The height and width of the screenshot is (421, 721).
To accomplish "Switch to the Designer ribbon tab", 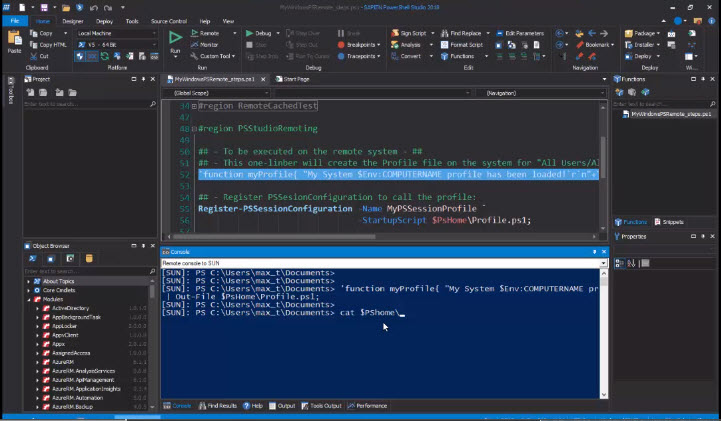I will point(73,21).
